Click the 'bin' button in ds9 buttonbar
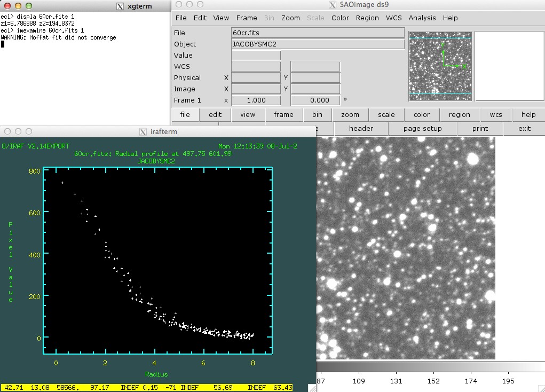The height and width of the screenshot is (392, 545). coord(317,114)
